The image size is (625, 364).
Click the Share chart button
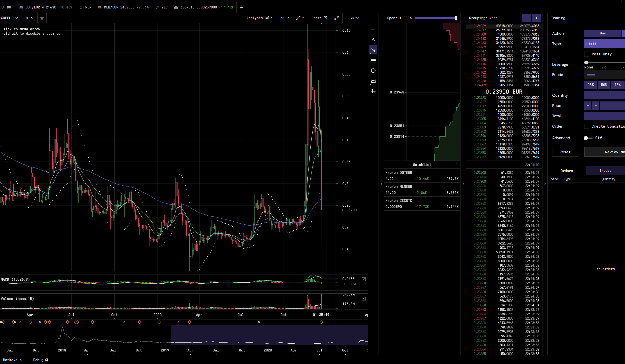click(x=319, y=18)
